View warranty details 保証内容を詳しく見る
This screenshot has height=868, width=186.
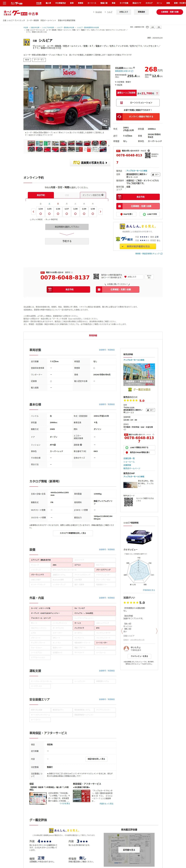click(96, 759)
